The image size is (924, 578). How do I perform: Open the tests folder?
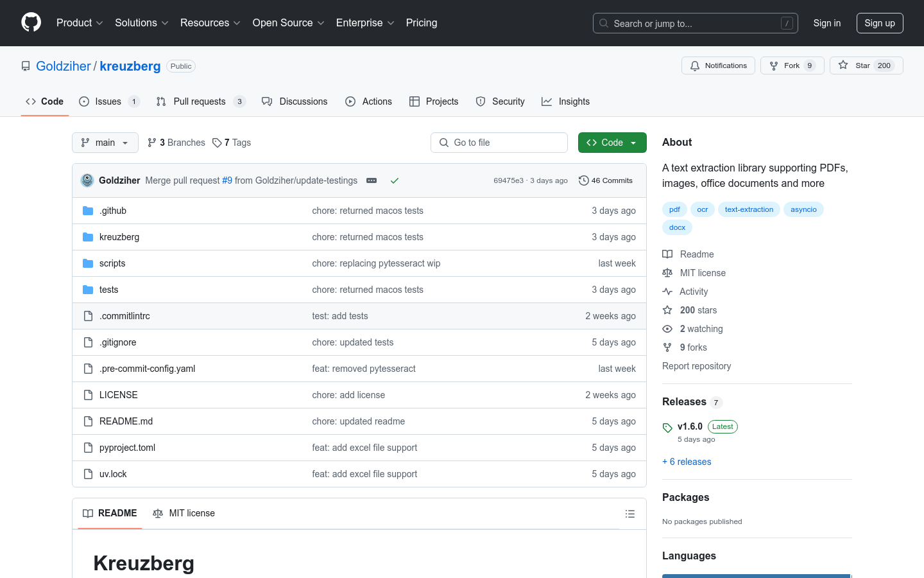tap(109, 290)
